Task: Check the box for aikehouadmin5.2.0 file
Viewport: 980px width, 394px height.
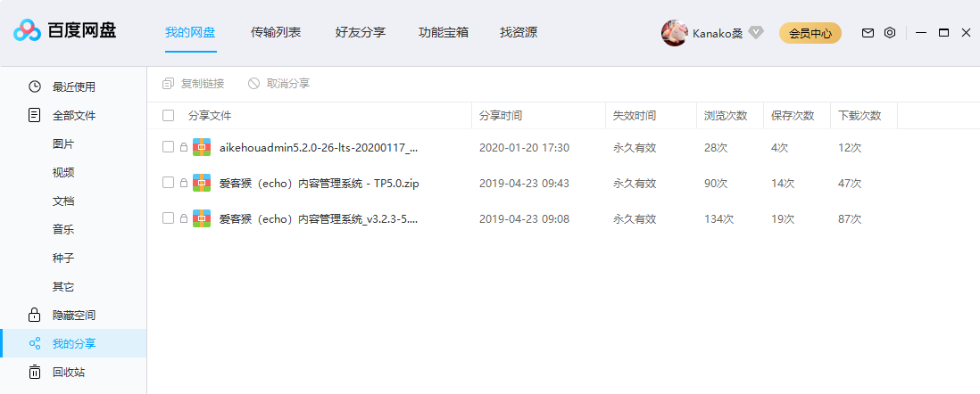Action: tap(168, 147)
